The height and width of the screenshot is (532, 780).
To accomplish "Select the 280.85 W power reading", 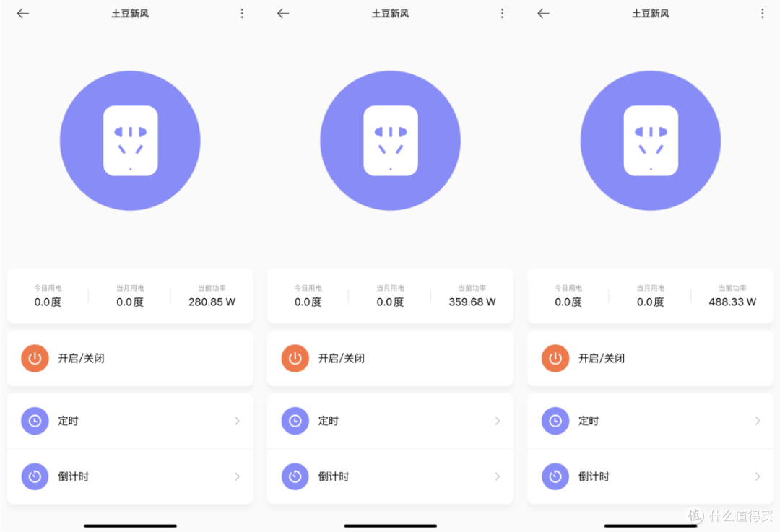I will pyautogui.click(x=212, y=302).
